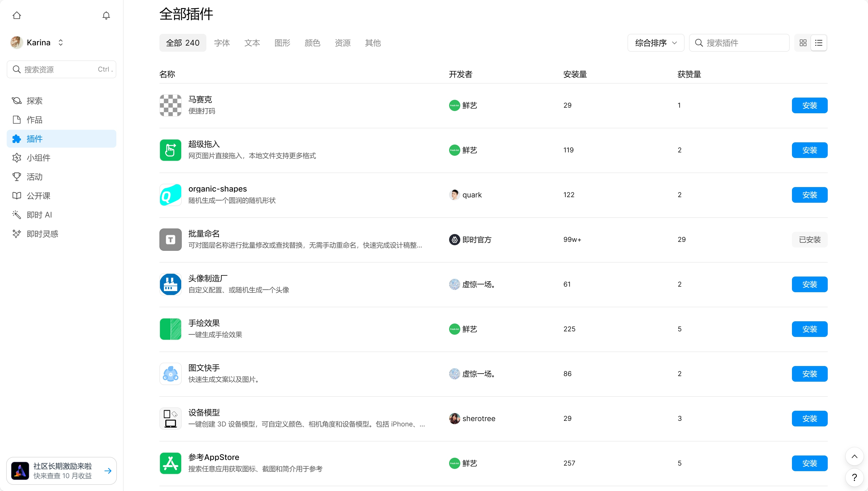This screenshot has width=868, height=491.
Task: Open developer quark's profile
Action: [x=465, y=195]
